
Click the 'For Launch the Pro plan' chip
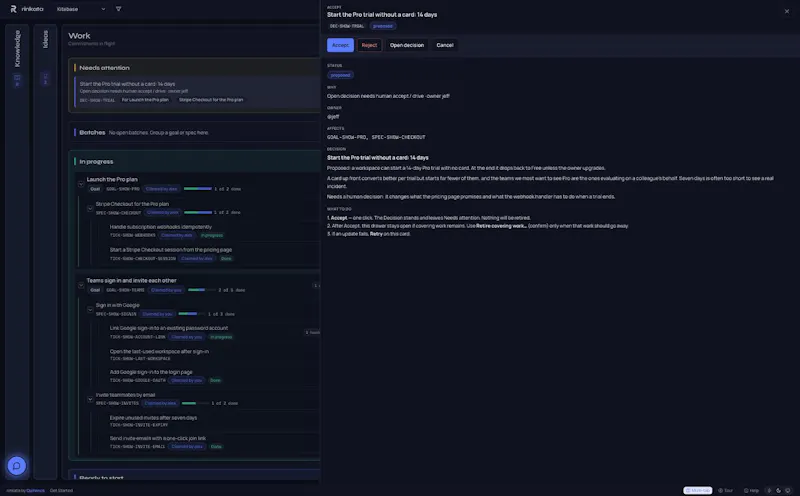click(145, 100)
